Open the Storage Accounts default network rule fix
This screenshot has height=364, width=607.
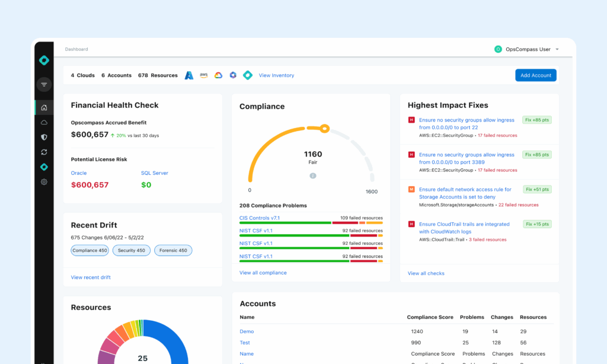[x=465, y=193]
